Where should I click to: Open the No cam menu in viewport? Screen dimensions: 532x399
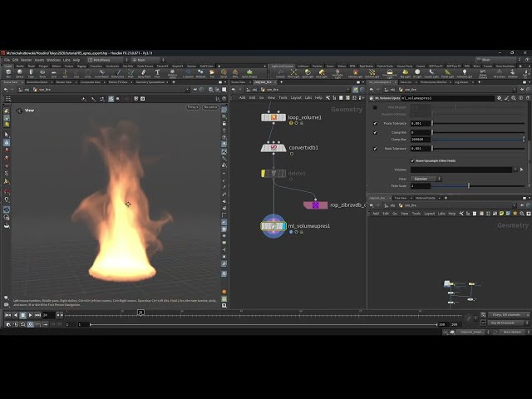pyautogui.click(x=210, y=107)
